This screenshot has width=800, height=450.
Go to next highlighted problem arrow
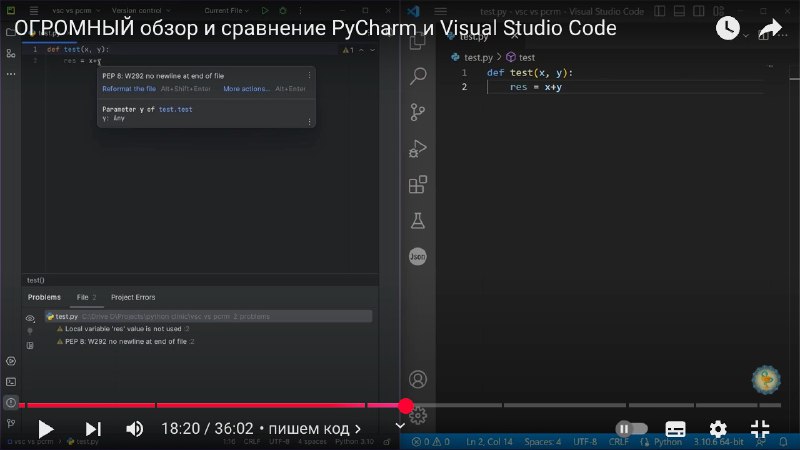(x=372, y=50)
